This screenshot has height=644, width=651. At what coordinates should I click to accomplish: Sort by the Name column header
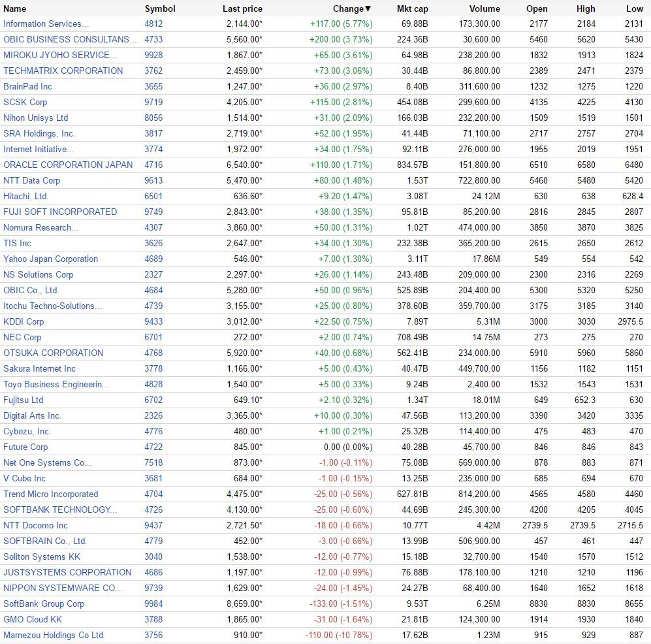[x=14, y=8]
